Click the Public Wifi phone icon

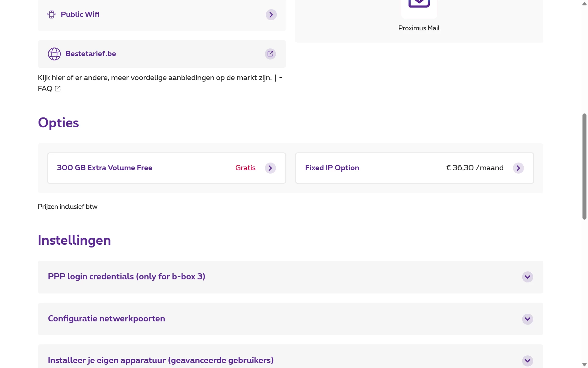coord(51,14)
